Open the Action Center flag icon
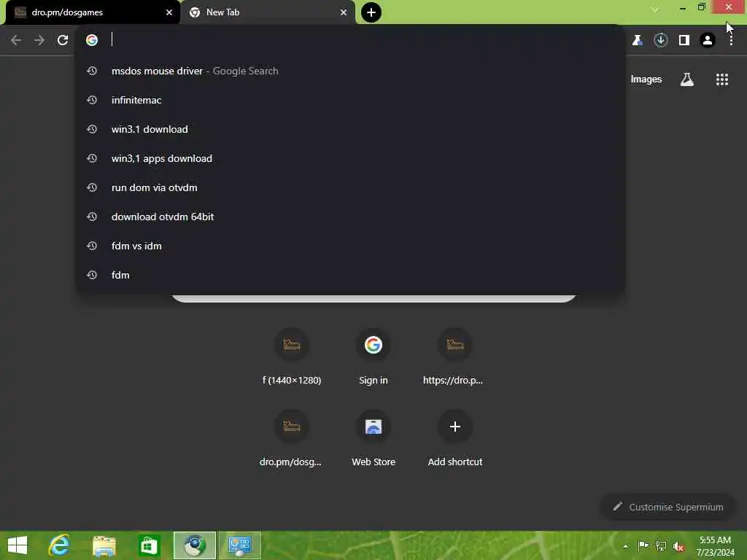The height and width of the screenshot is (560, 747). 643,545
